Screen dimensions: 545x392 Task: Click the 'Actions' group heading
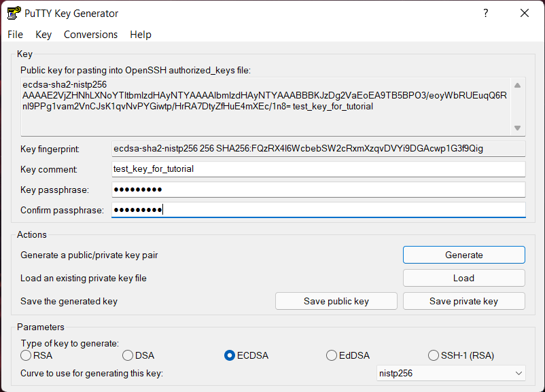(x=32, y=234)
